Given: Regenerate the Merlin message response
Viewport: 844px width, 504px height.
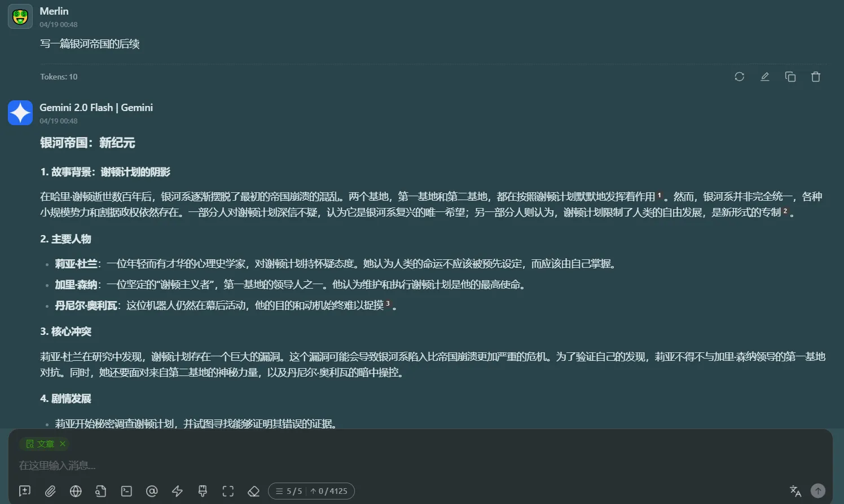Looking at the screenshot, I should (739, 77).
